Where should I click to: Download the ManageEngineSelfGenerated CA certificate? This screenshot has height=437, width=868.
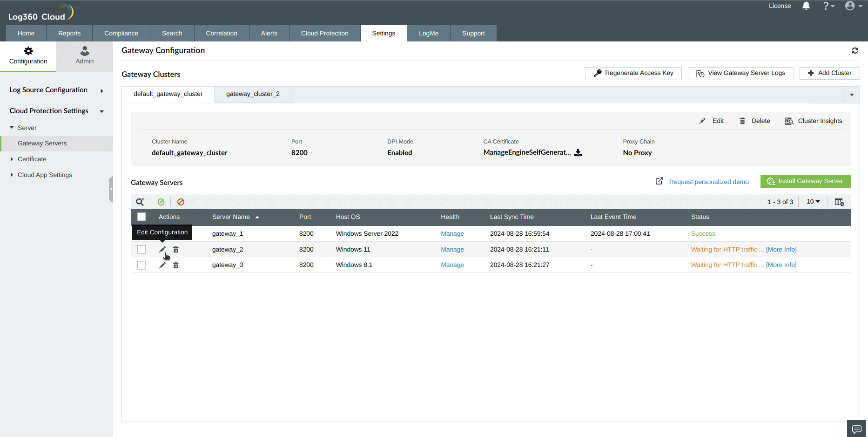click(578, 152)
